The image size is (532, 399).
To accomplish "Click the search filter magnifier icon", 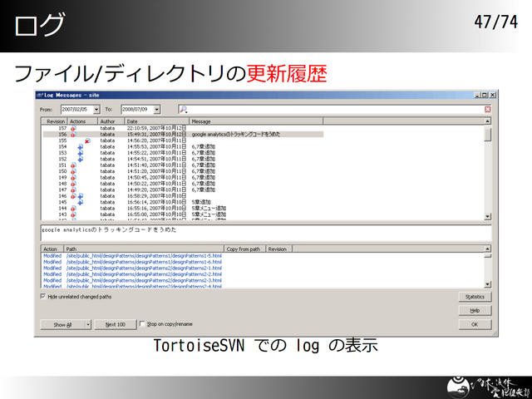I will coord(183,109).
